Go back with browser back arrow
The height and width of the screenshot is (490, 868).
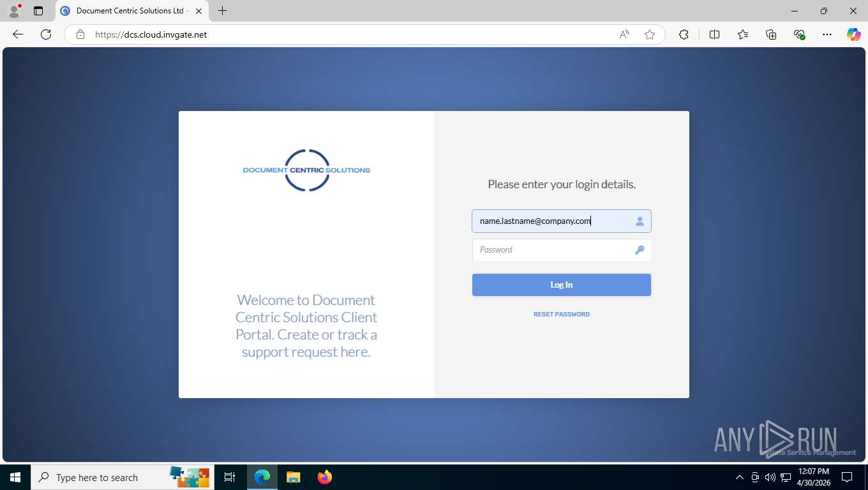(18, 34)
